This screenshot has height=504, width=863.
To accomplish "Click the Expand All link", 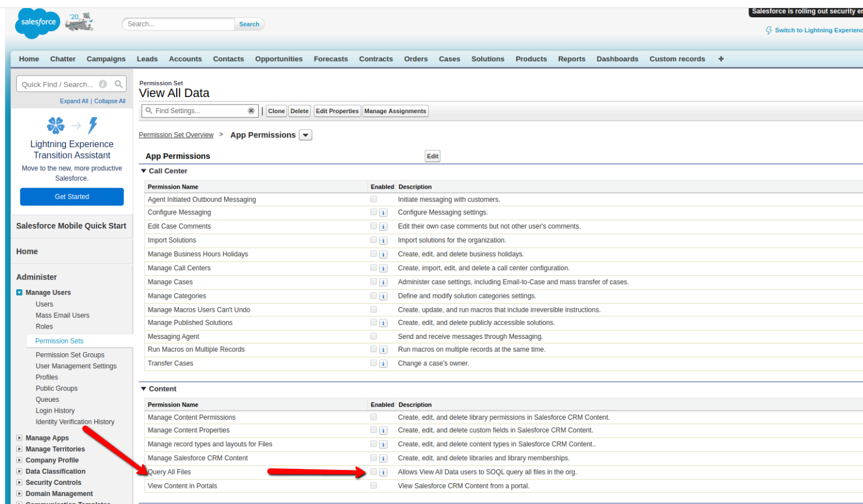I will coord(74,101).
